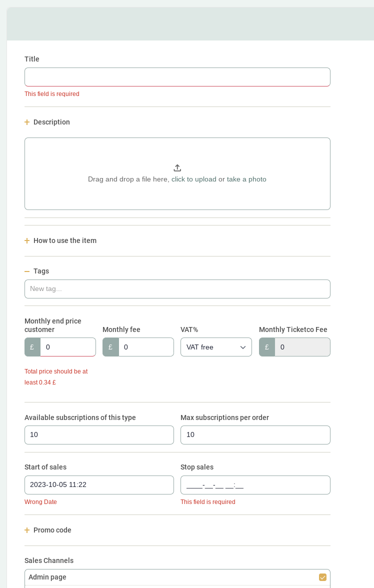Click plus icon beside Promo code
This screenshot has height=588, width=374.
point(27,530)
